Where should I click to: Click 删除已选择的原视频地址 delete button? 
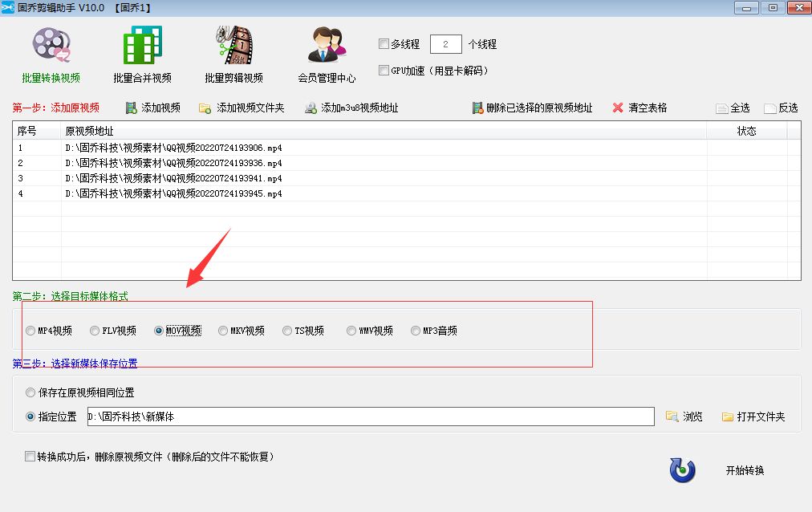[532, 108]
